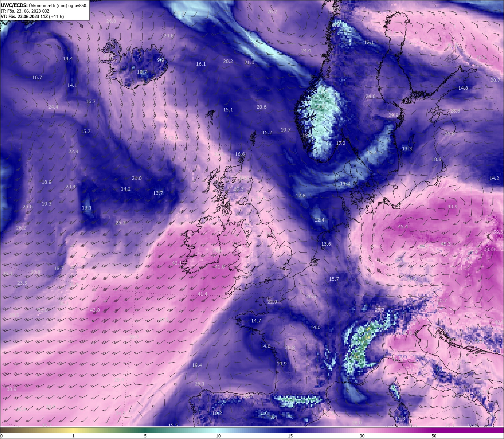
Task: Click the map value 13.3
Action: click(407, 148)
